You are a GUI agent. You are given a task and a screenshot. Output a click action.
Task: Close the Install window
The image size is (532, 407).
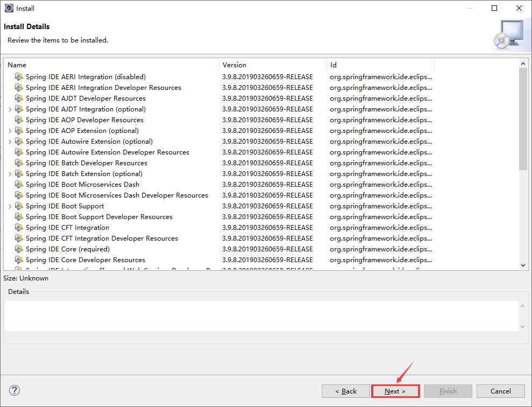pyautogui.click(x=519, y=8)
